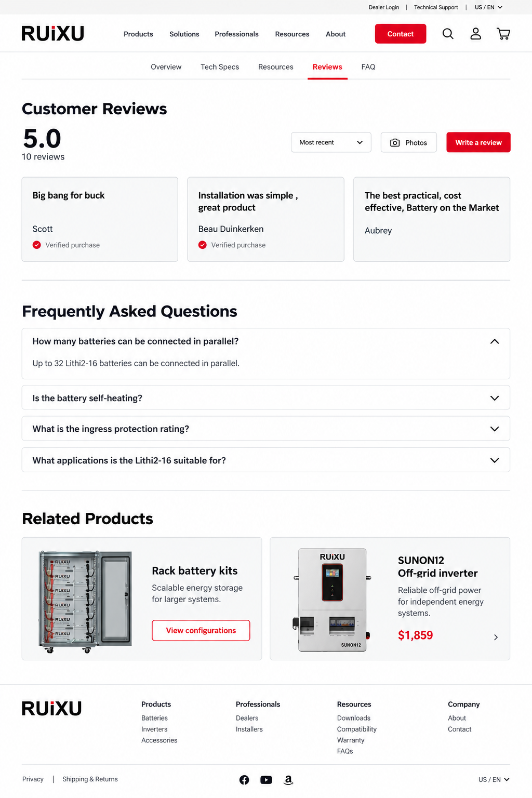The image size is (532, 798).
Task: Open Aubrey's 'best practical' review card
Action: pos(432,219)
